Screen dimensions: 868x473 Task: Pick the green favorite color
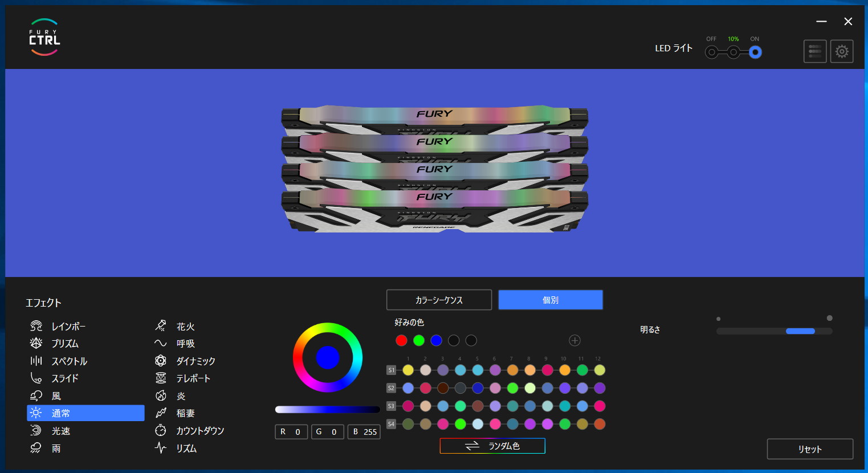click(419, 340)
